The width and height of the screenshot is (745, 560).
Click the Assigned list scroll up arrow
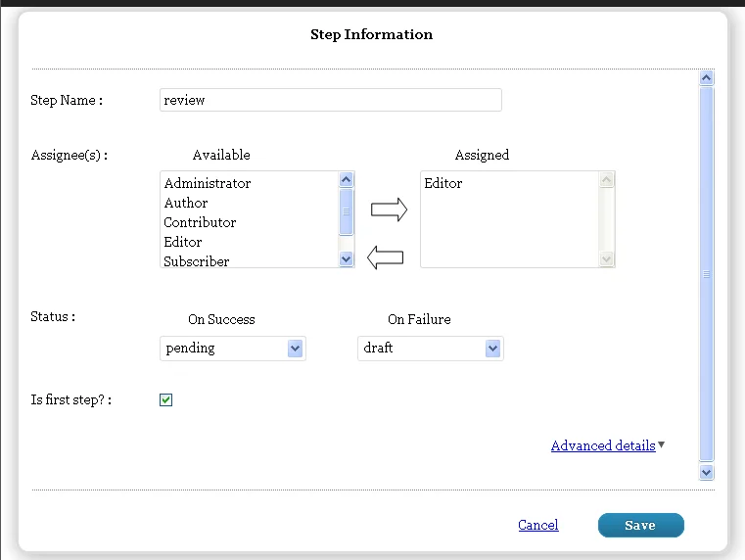pyautogui.click(x=606, y=179)
